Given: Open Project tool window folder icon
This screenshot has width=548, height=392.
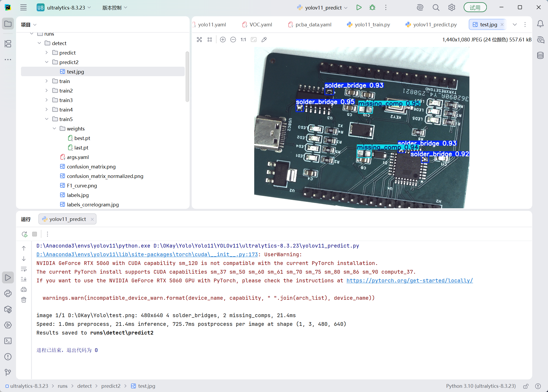Looking at the screenshot, I should (x=8, y=24).
